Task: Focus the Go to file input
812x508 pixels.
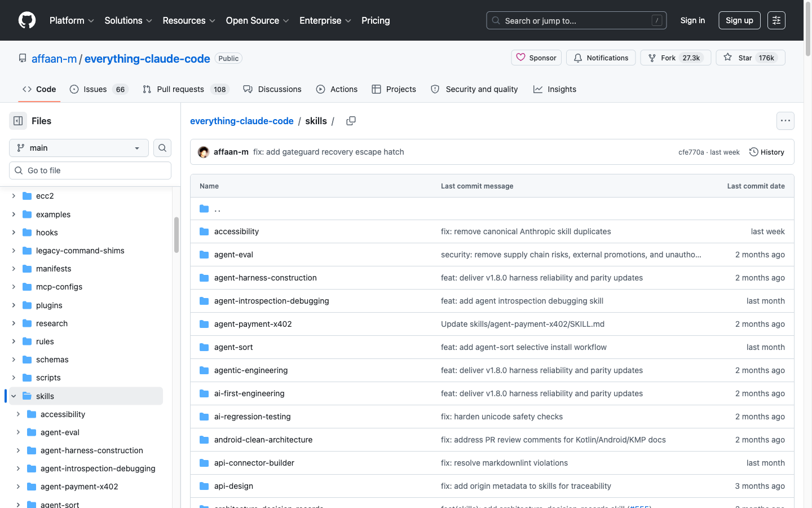Action: 90,170
